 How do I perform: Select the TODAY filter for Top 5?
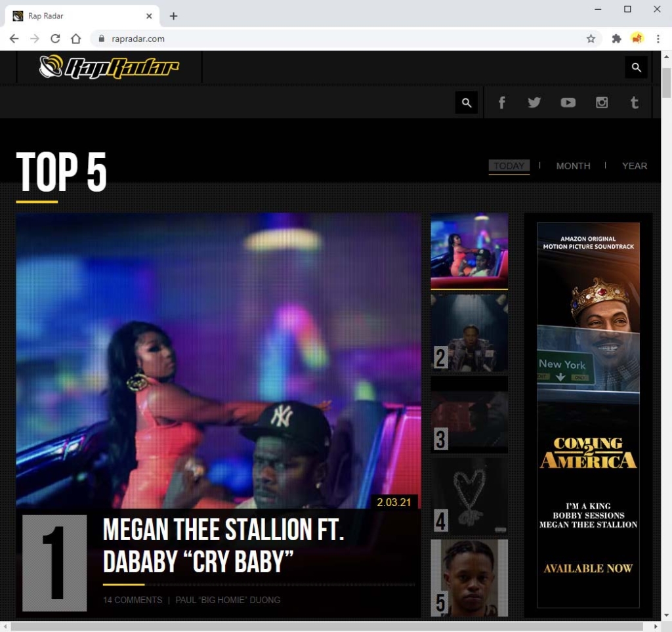[x=509, y=166]
